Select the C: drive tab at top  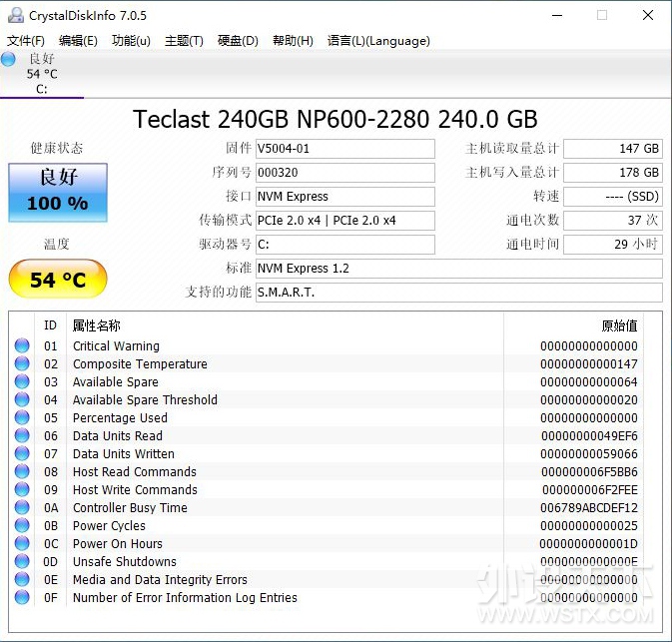point(42,74)
